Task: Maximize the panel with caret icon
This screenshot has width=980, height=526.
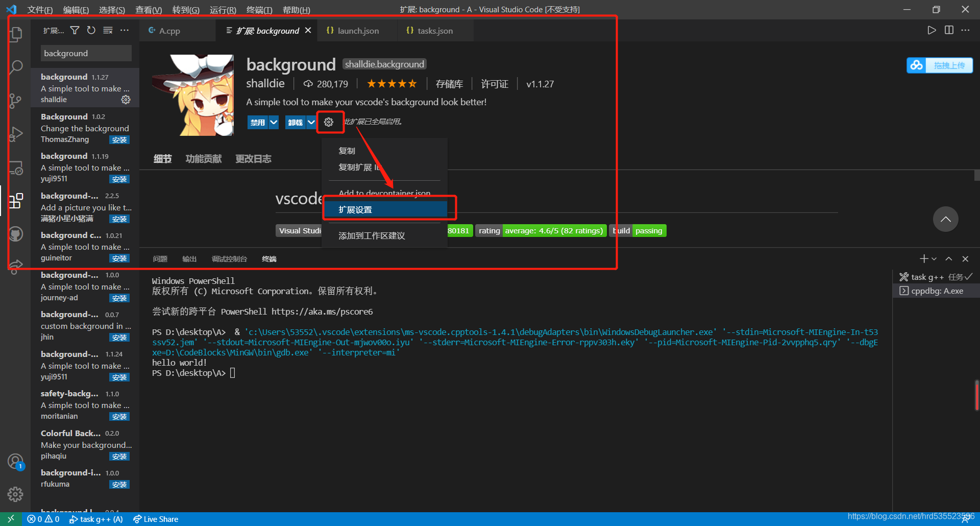Action: coord(948,259)
